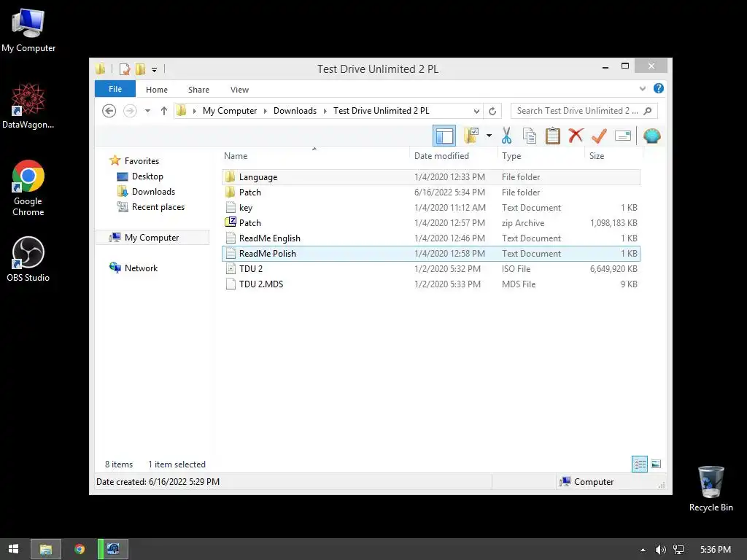Go up one folder level arrow
Image resolution: width=747 pixels, height=560 pixels.
point(164,111)
